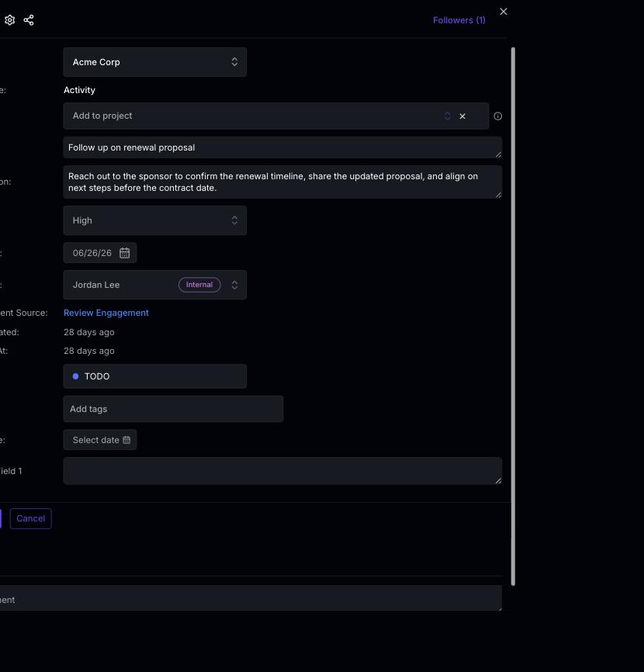The height and width of the screenshot is (672, 644).
Task: Open the calendar icon for 06/26/26
Action: click(x=125, y=253)
